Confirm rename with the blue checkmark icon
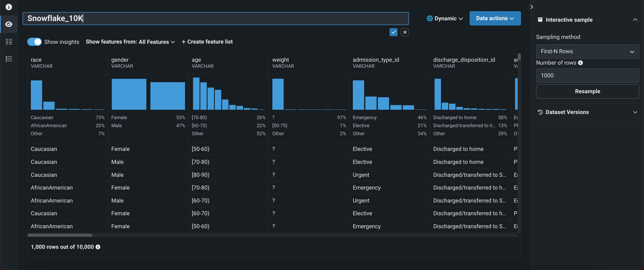Viewport: 644px width, 270px height. point(393,32)
